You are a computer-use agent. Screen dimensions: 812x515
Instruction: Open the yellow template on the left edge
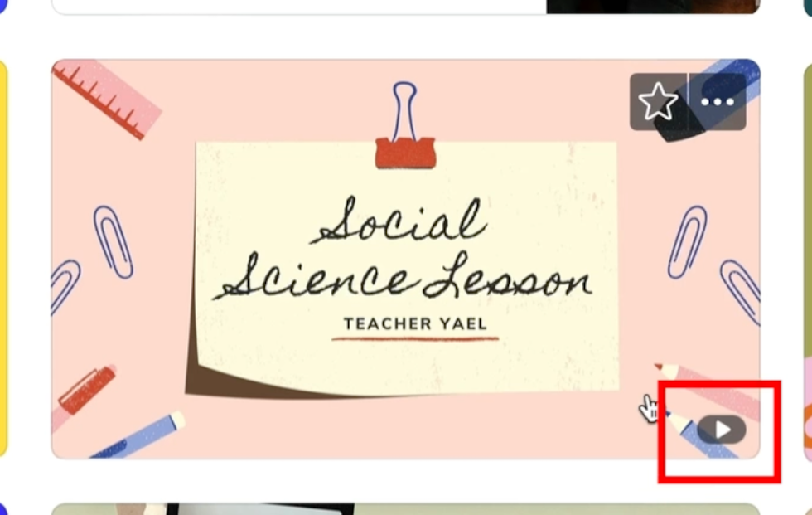coord(3,258)
